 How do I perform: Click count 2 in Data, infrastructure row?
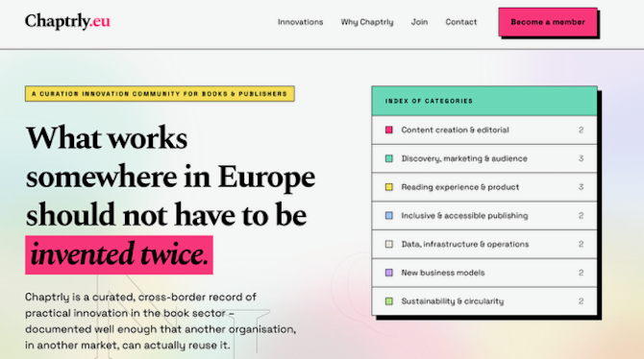[x=581, y=244]
